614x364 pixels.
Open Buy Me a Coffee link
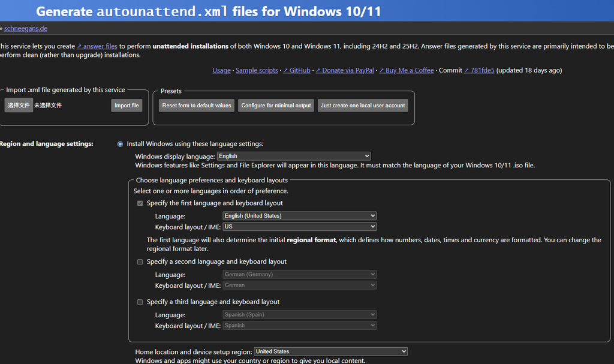tap(407, 71)
